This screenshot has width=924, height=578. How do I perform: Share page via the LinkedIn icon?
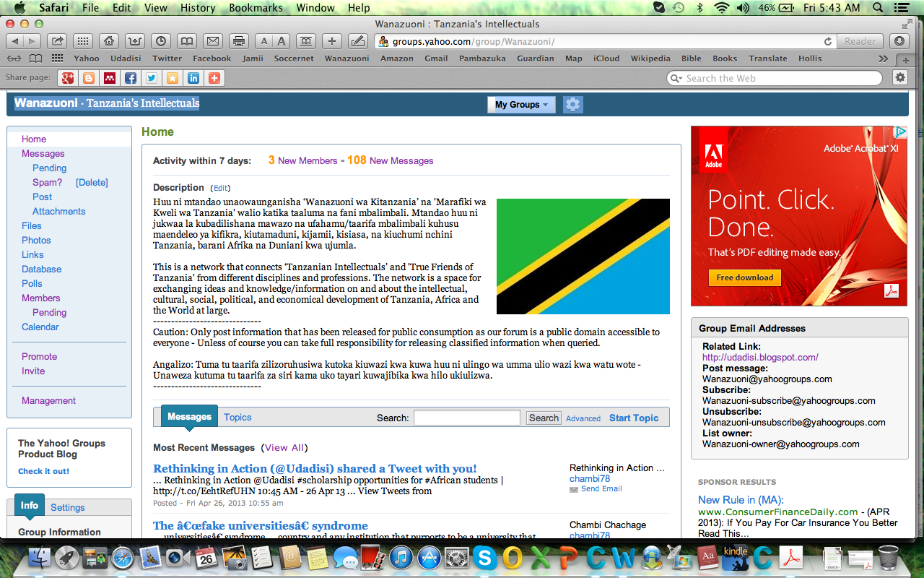coord(193,78)
